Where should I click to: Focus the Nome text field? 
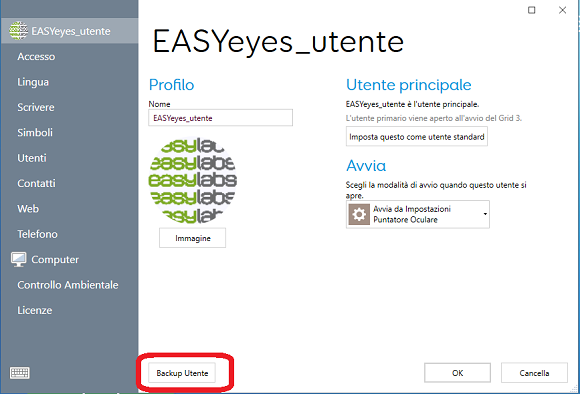220,118
